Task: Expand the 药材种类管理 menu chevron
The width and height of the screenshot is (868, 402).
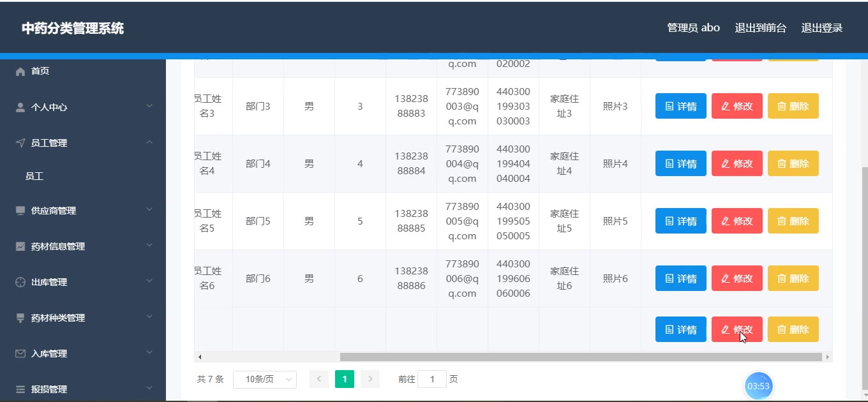Action: (149, 316)
